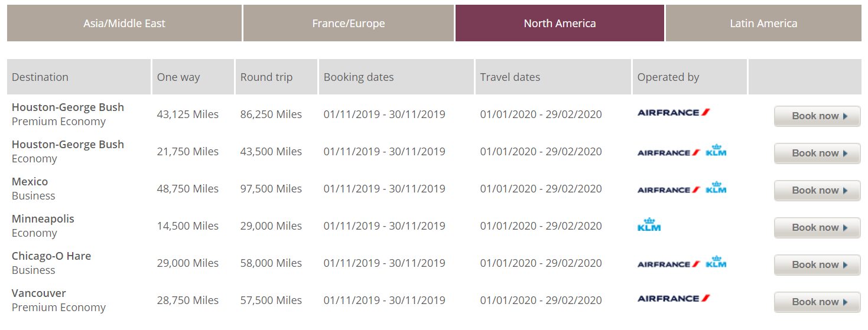Click KLM logo in Mexico Business row
This screenshot has height=330, width=868.
point(716,188)
